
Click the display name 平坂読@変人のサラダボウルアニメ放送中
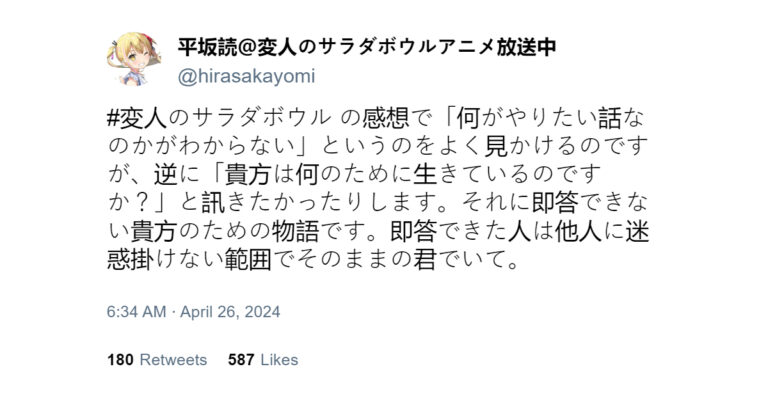click(x=366, y=48)
